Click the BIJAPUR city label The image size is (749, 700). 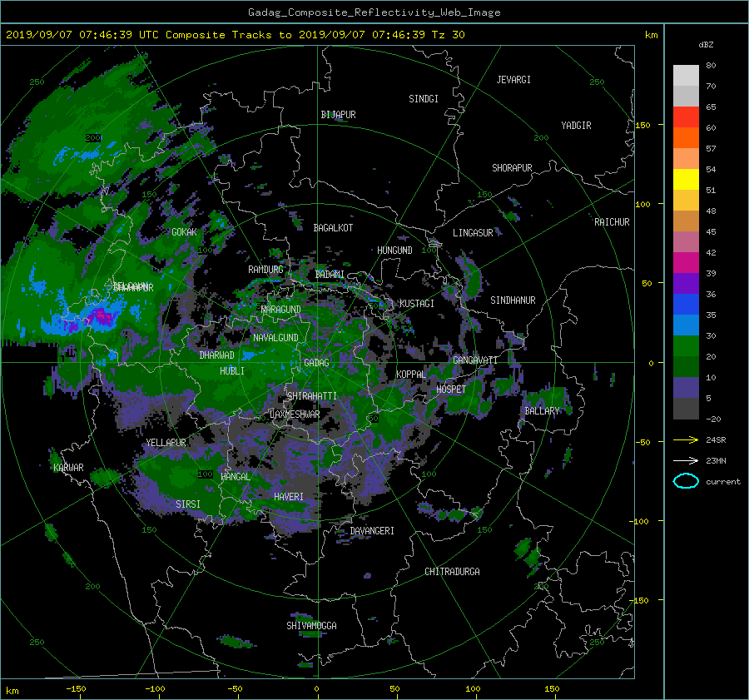pos(338,115)
